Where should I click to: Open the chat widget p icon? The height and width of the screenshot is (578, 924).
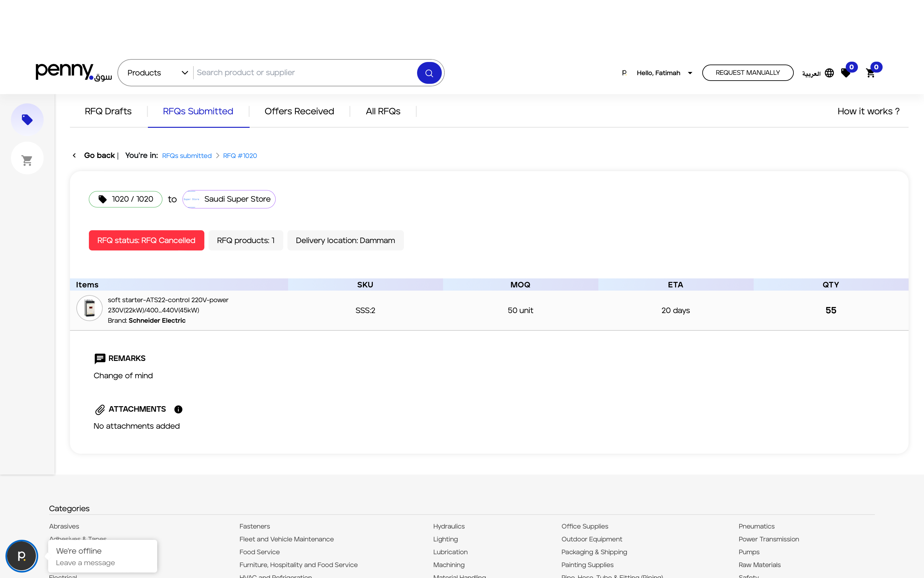click(x=22, y=556)
